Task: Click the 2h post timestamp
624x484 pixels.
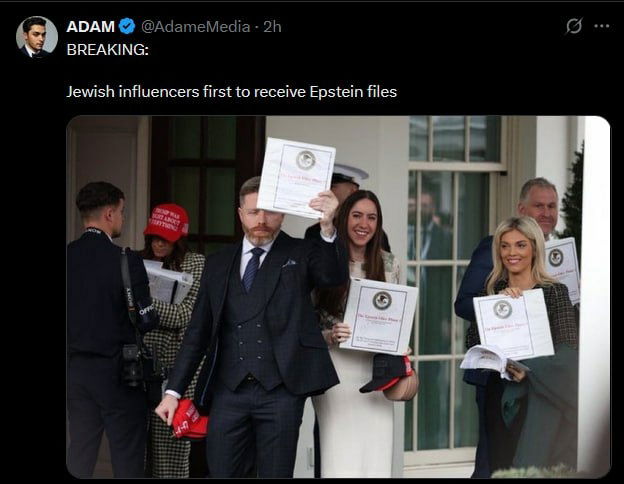Action: (273, 27)
